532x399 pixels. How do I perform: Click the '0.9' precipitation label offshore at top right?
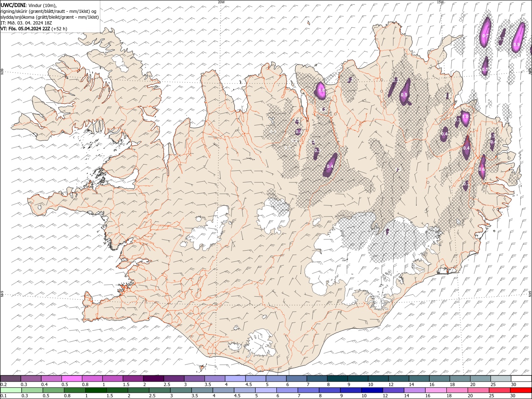click(516, 44)
